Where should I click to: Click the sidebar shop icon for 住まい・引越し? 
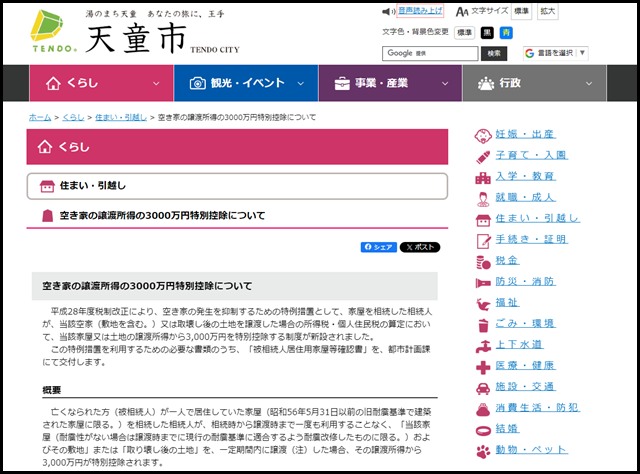coord(483,220)
